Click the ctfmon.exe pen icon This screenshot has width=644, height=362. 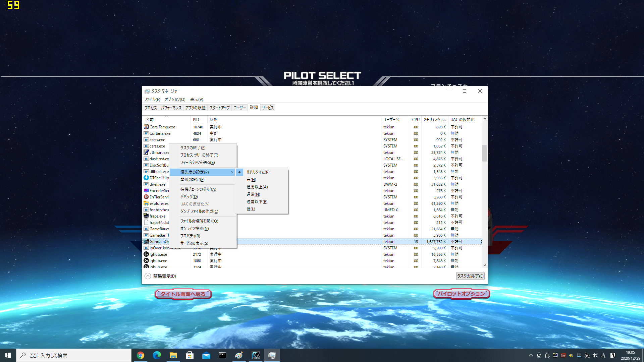click(x=146, y=153)
